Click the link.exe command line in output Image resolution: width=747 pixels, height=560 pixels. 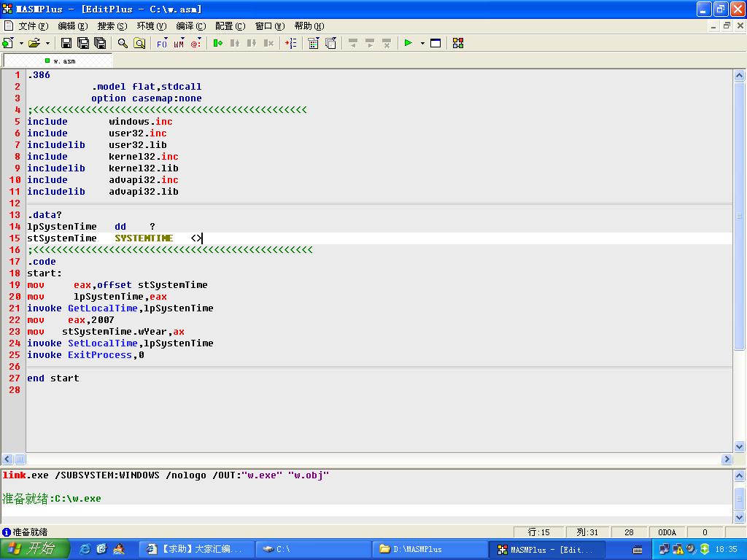click(x=166, y=475)
